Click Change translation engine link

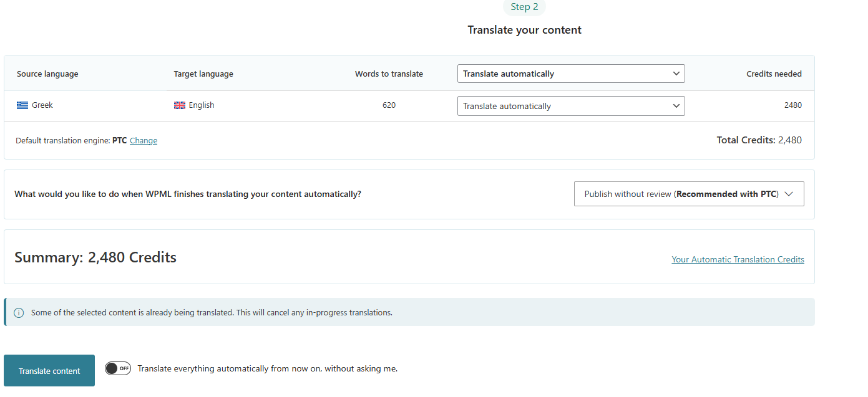coord(144,141)
